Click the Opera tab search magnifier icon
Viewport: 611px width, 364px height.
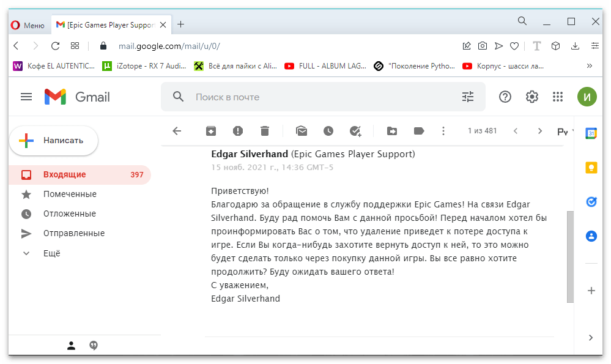522,21
